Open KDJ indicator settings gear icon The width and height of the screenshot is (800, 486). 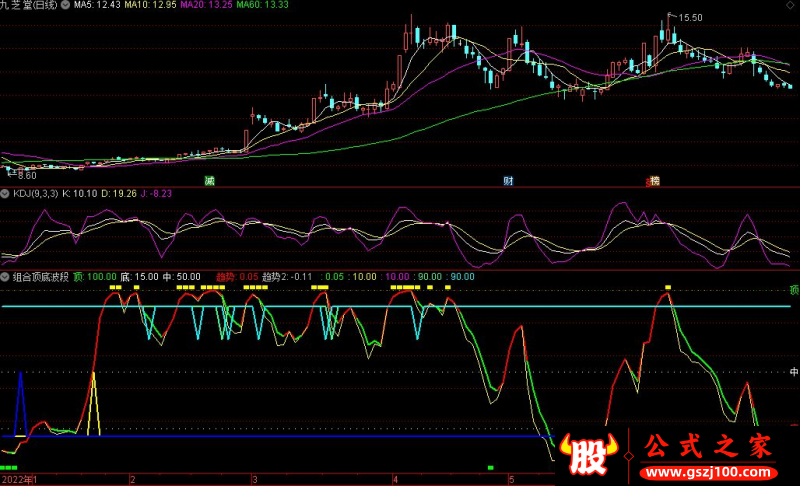pos(6,192)
